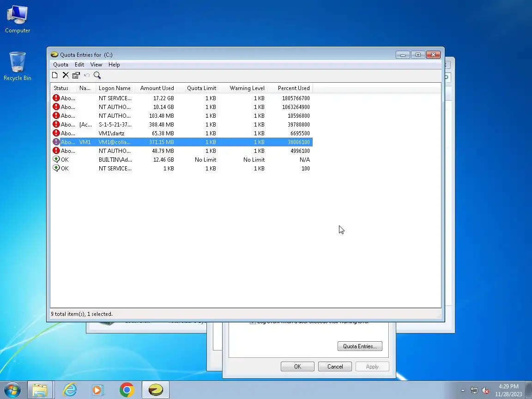Select the Recycle Bin desktop icon
Screen dimensions: 532x399
click(x=17, y=66)
